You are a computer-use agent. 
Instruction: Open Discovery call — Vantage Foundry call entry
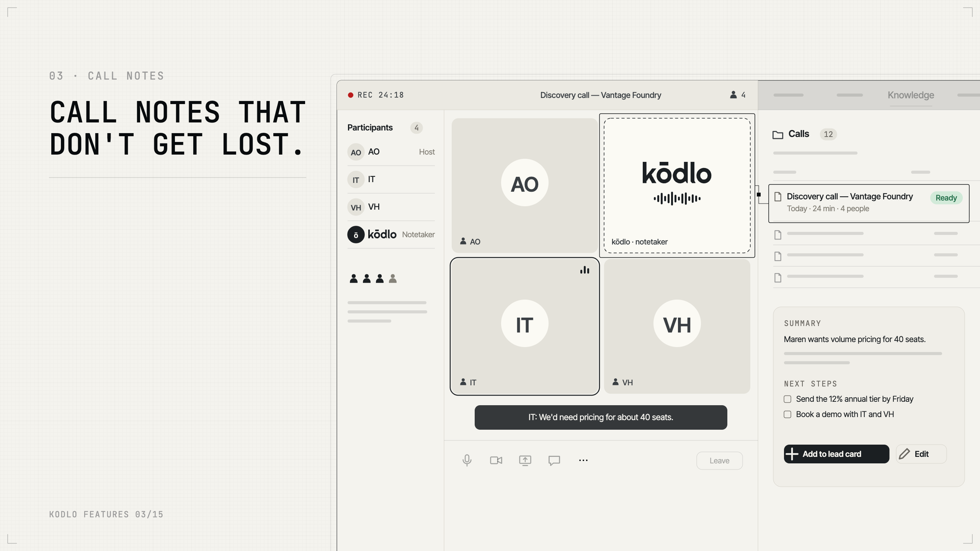[869, 203]
